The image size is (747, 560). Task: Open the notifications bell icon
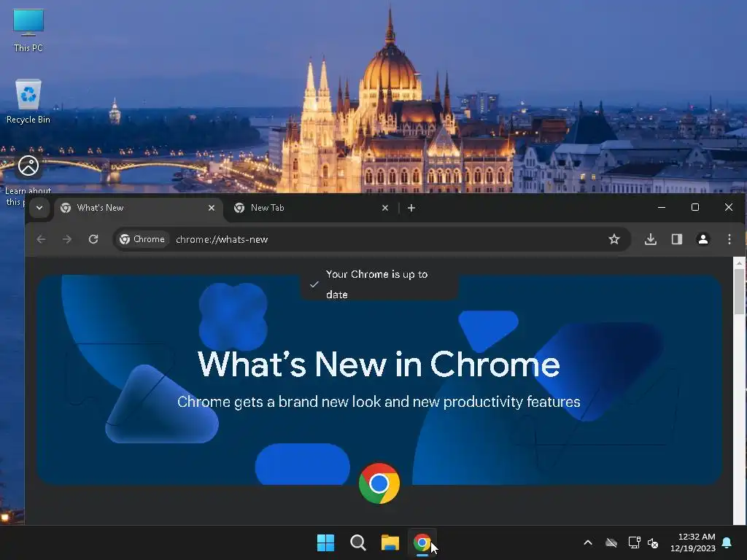[x=727, y=542]
